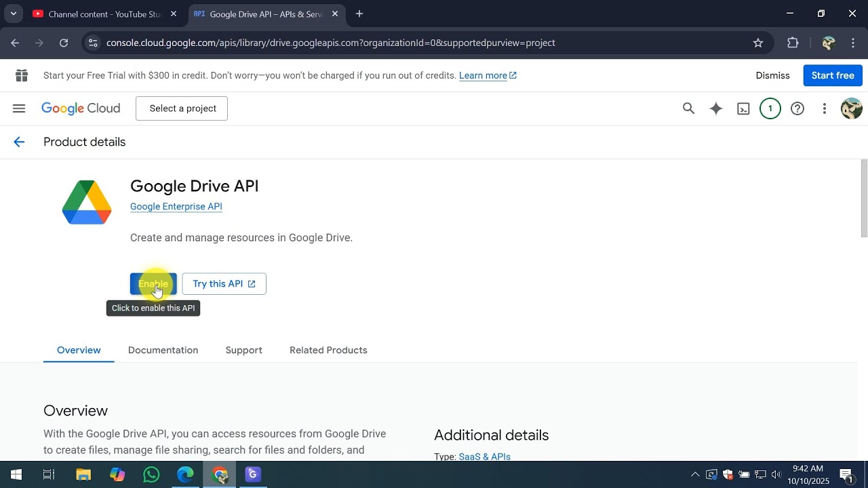This screenshot has height=488, width=868.
Task: Reload the page
Action: tap(64, 43)
